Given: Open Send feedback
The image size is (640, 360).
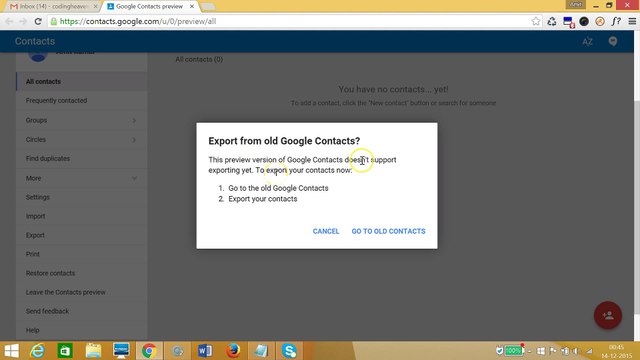Looking at the screenshot, I should click(x=82, y=311).
